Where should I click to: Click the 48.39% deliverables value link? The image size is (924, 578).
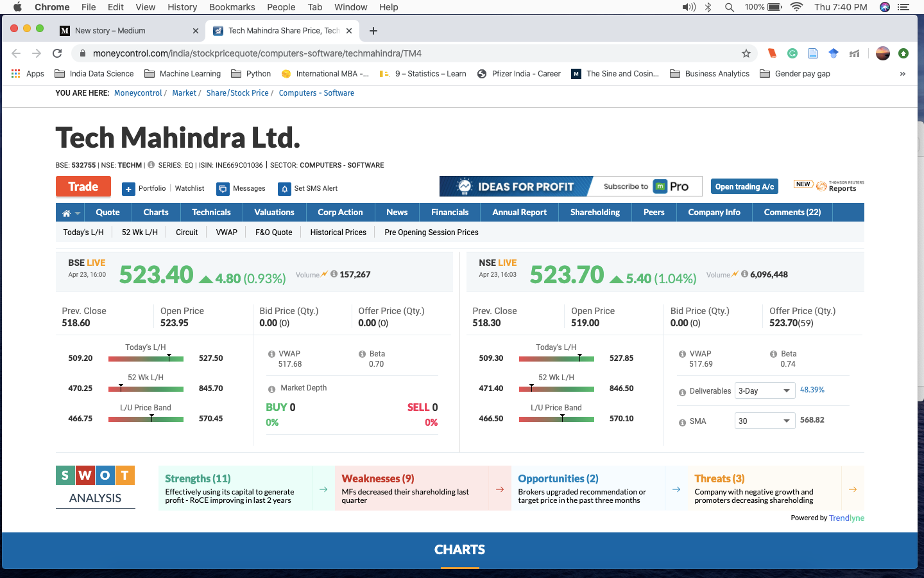[x=812, y=390]
